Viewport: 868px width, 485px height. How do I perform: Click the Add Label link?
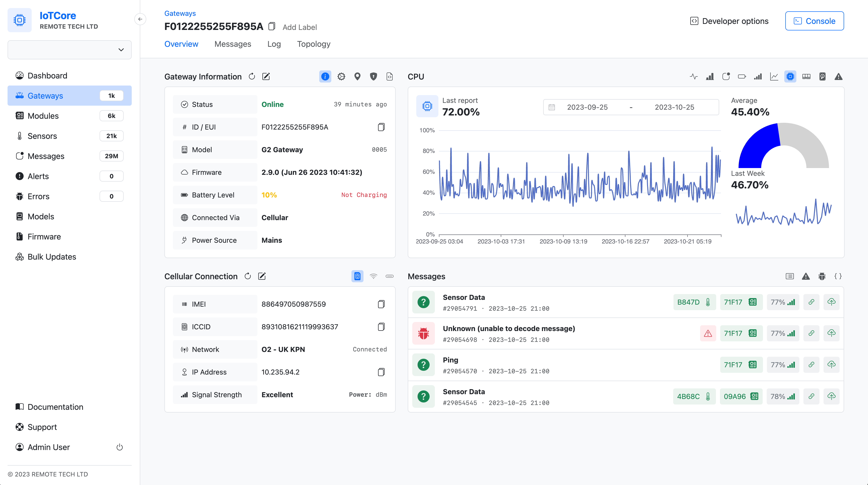300,27
